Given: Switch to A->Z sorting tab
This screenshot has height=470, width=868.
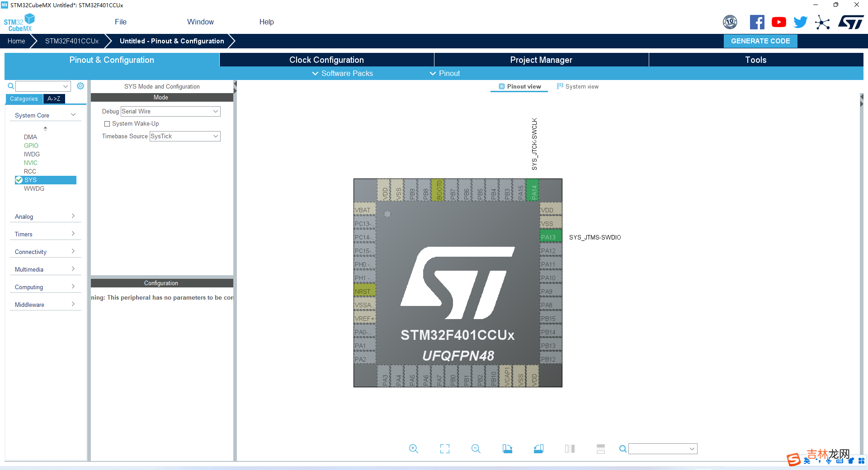Looking at the screenshot, I should coord(54,99).
